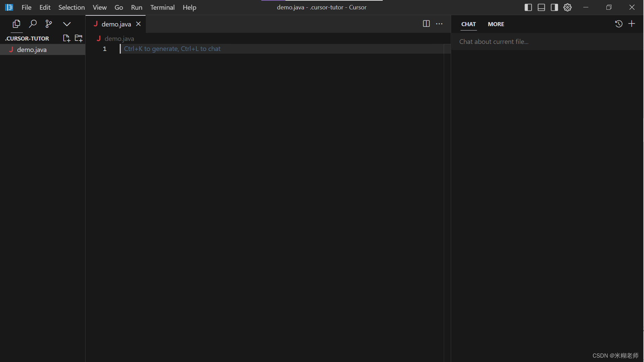The image size is (644, 362).
Task: Click the History icon in chat panel
Action: tap(619, 24)
